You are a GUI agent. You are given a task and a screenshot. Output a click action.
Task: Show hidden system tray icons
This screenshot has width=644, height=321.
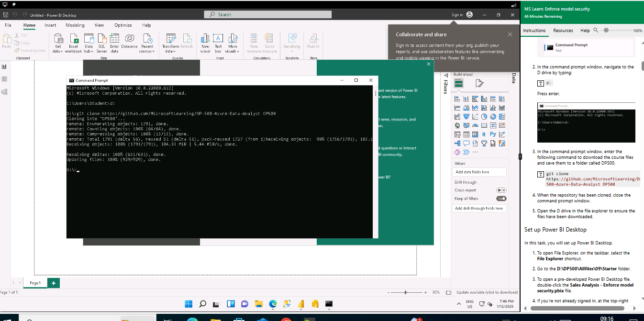(458, 303)
